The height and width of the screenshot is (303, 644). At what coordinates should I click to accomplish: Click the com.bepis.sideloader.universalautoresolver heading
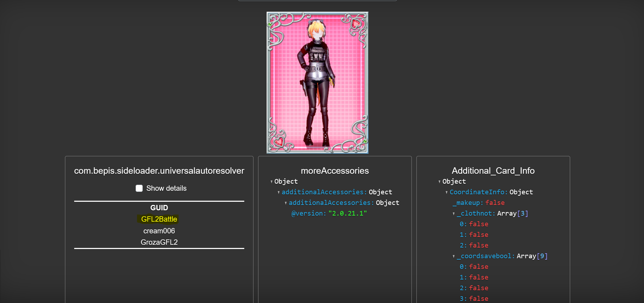[159, 171]
